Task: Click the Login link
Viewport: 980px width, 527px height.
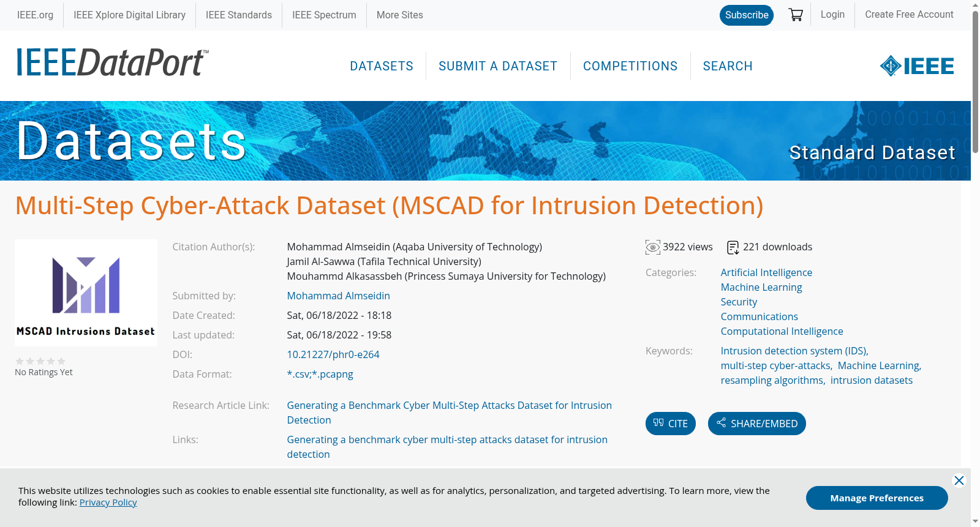Action: click(x=832, y=14)
